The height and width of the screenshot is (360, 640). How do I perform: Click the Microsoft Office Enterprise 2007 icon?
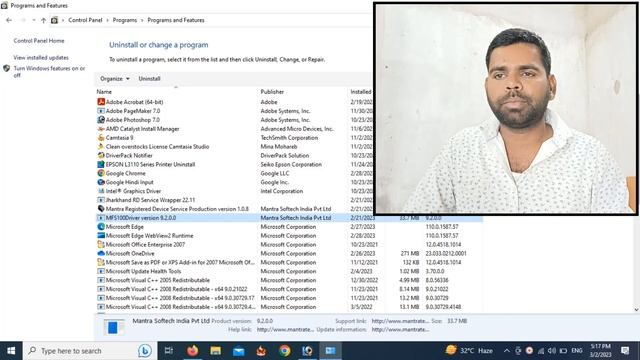(101, 244)
